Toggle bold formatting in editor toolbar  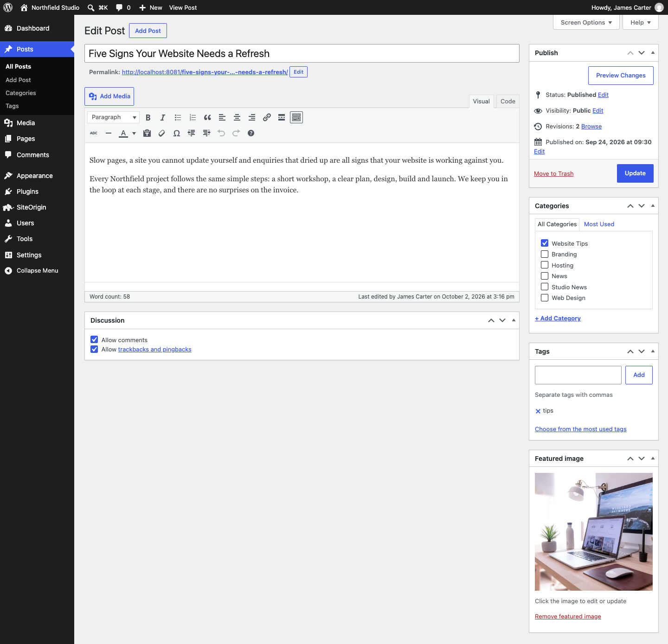click(x=148, y=117)
